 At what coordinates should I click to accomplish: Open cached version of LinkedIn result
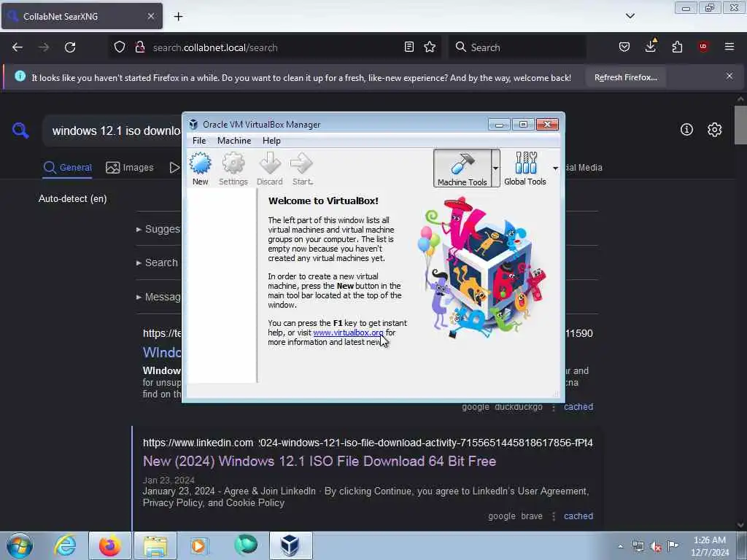coord(578,516)
